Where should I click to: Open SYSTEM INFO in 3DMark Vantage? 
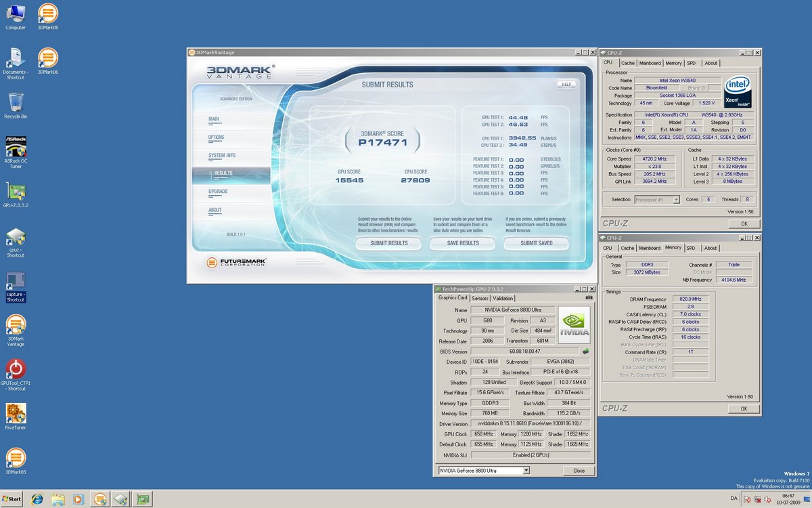(x=222, y=156)
